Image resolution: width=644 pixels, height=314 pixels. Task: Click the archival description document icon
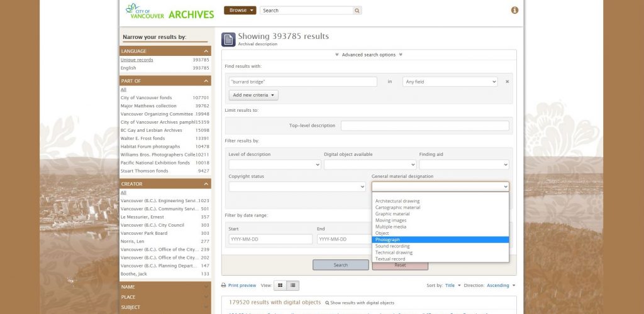(228, 40)
